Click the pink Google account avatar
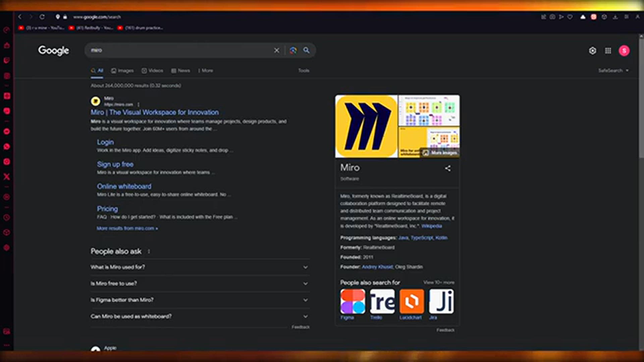The image size is (644, 362). coord(624,51)
